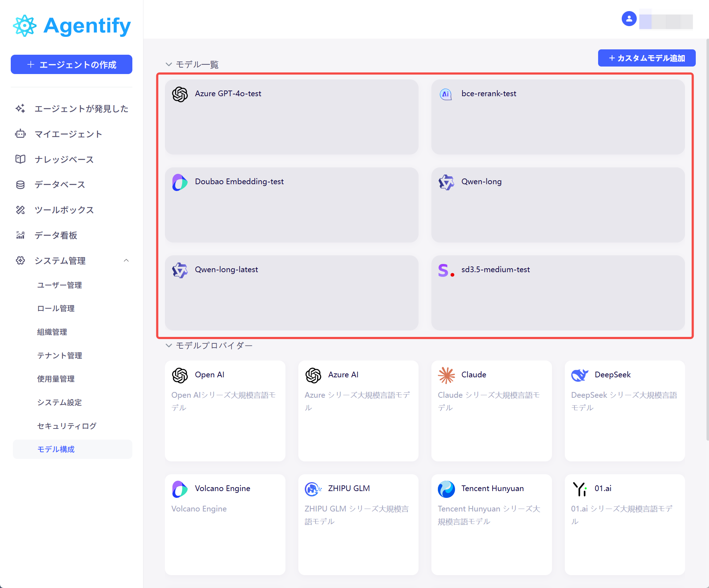
Task: Click カスタムモデル追加 button
Action: tap(646, 58)
